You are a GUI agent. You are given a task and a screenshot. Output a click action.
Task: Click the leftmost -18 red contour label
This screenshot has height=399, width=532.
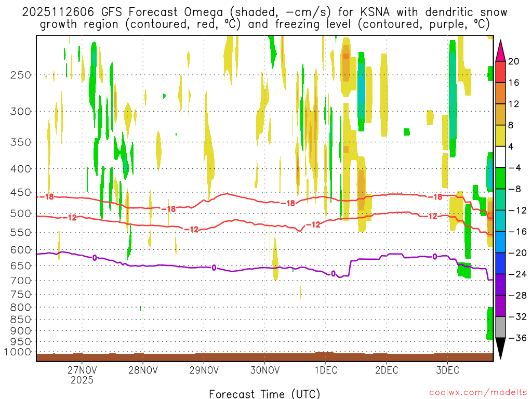tap(49, 197)
